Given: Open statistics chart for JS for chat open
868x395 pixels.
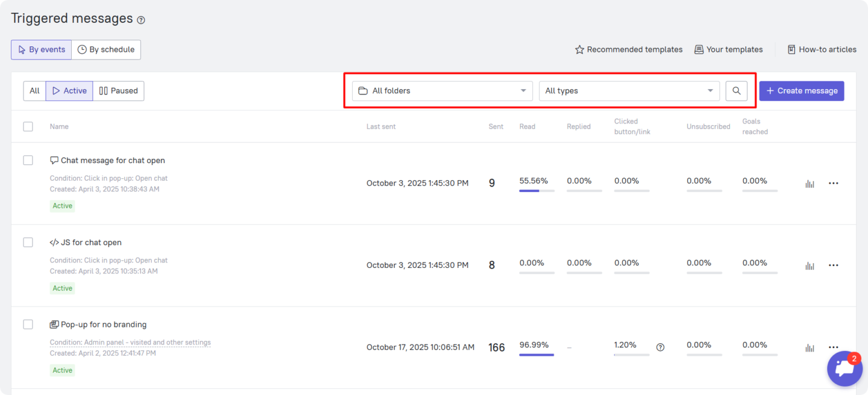Looking at the screenshot, I should [x=810, y=266].
